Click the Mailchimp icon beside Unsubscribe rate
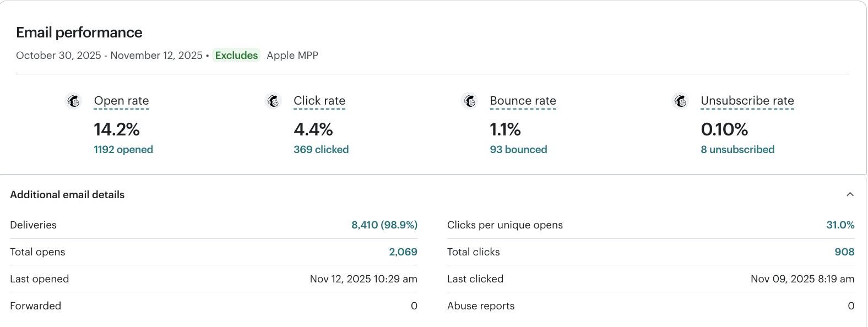 point(680,101)
